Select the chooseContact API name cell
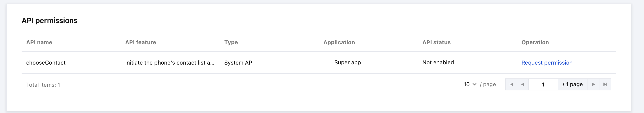Screen dimensions: 644x113 [x=46, y=62]
